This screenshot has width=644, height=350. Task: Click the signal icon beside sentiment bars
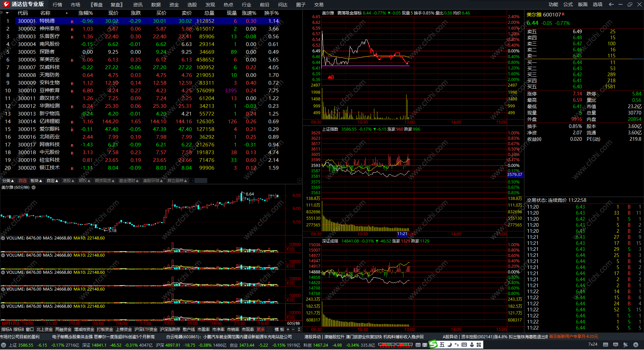point(418,345)
